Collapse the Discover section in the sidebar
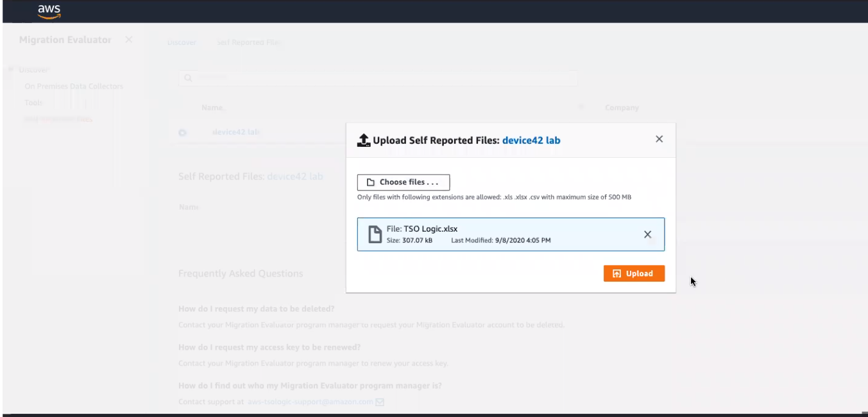 10,69
